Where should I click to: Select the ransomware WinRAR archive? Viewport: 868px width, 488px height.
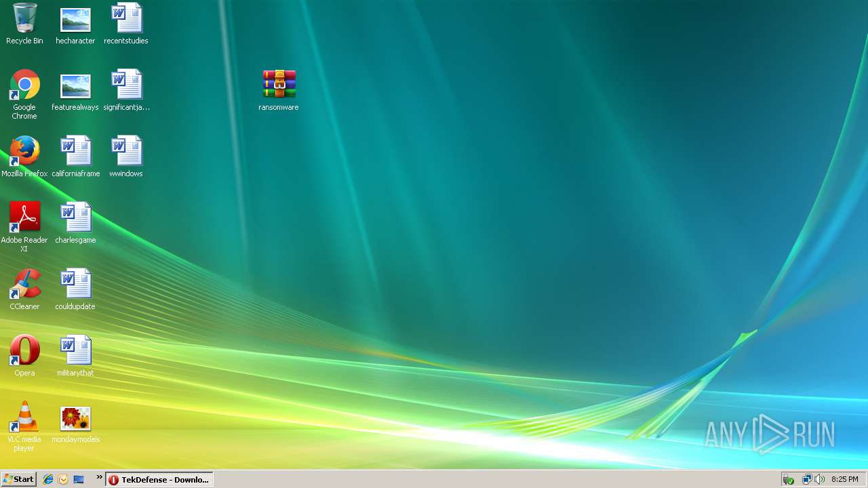[279, 90]
